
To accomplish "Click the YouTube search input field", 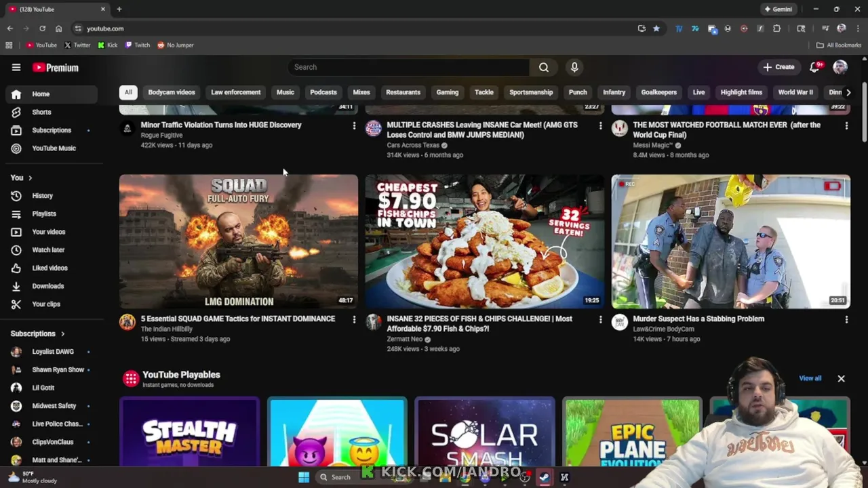I will [x=408, y=67].
